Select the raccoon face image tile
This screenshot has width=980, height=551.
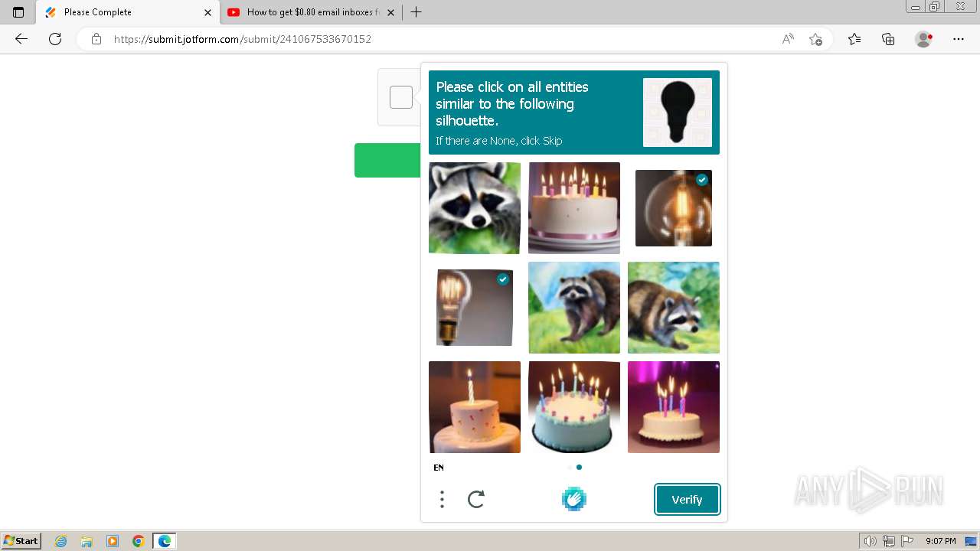475,208
